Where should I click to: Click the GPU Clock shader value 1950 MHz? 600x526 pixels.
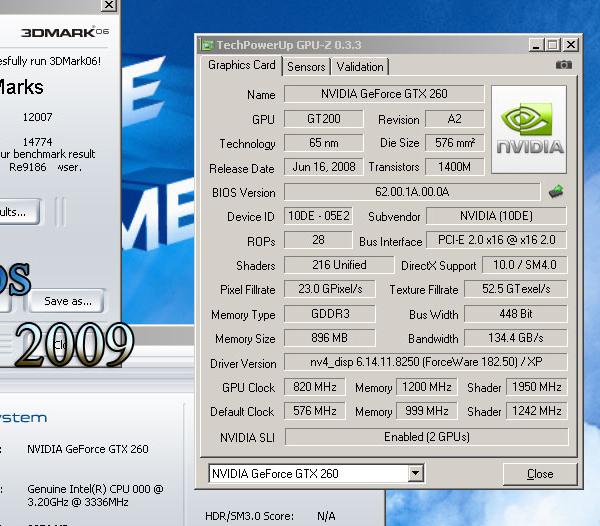coord(536,387)
